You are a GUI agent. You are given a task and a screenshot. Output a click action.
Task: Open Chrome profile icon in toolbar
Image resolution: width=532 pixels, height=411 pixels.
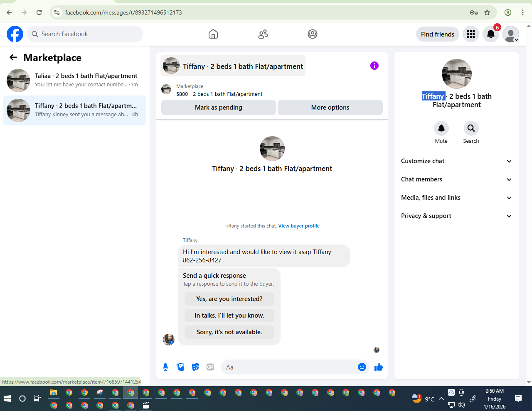[508, 12]
